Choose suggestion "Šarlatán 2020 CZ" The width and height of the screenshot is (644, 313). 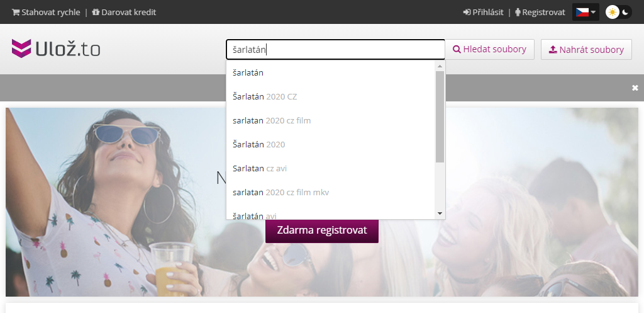(x=265, y=97)
